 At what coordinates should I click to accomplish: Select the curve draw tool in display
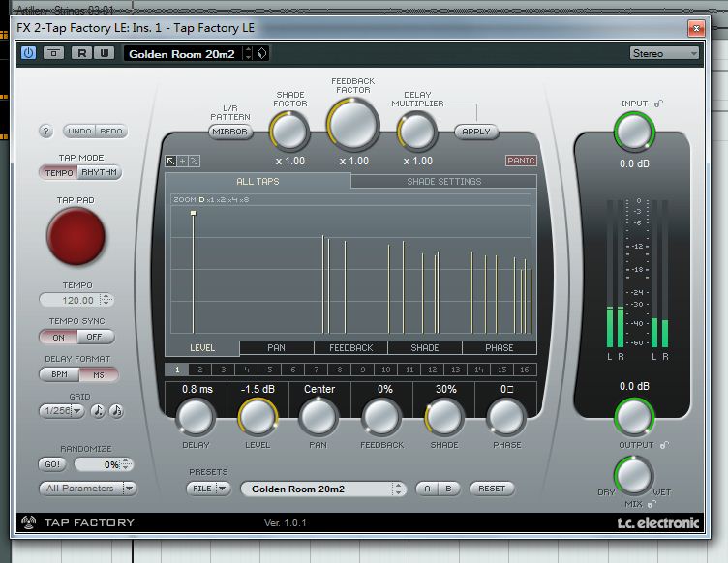pyautogui.click(x=195, y=161)
